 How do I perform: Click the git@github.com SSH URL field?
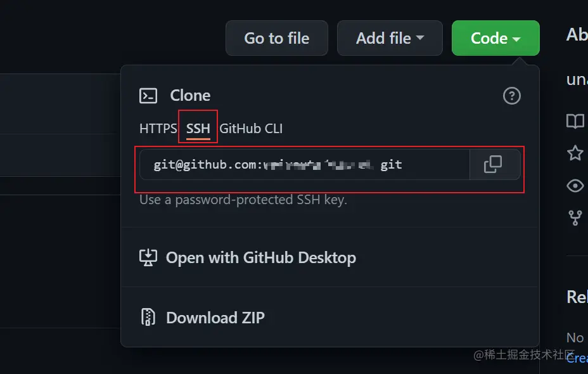[305, 165]
